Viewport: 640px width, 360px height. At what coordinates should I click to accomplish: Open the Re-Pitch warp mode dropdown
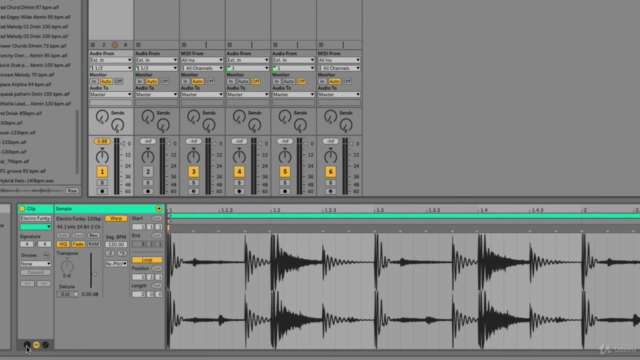(116, 264)
